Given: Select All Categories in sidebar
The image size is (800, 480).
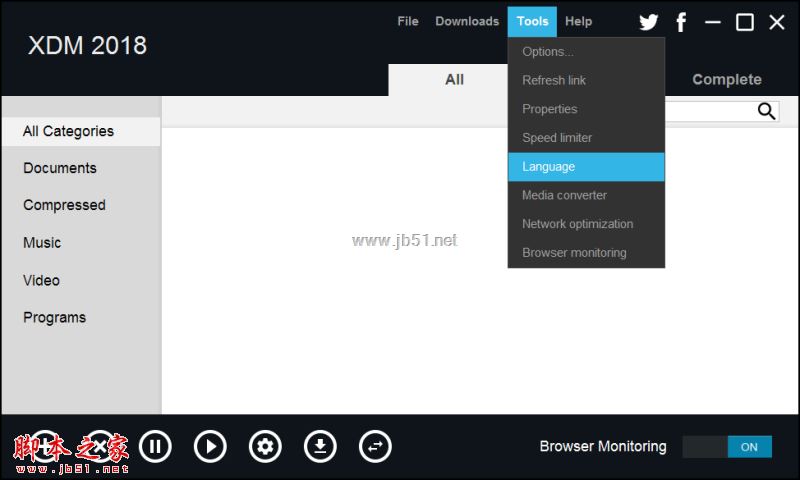Looking at the screenshot, I should coord(81,132).
